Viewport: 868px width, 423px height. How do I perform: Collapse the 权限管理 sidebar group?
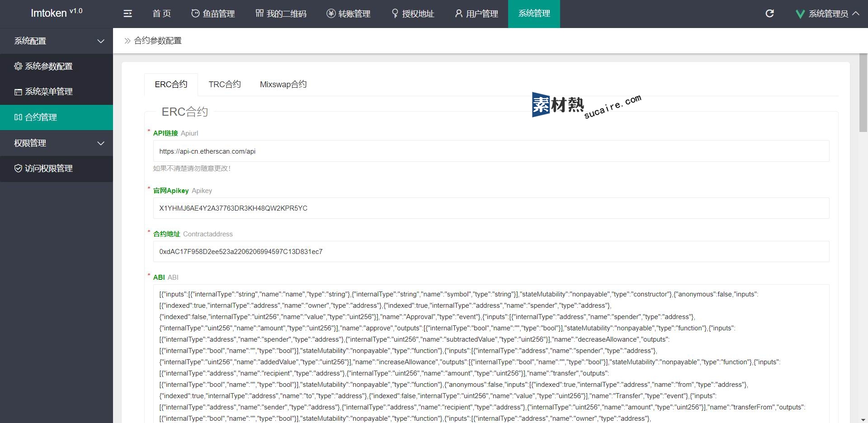[x=57, y=143]
